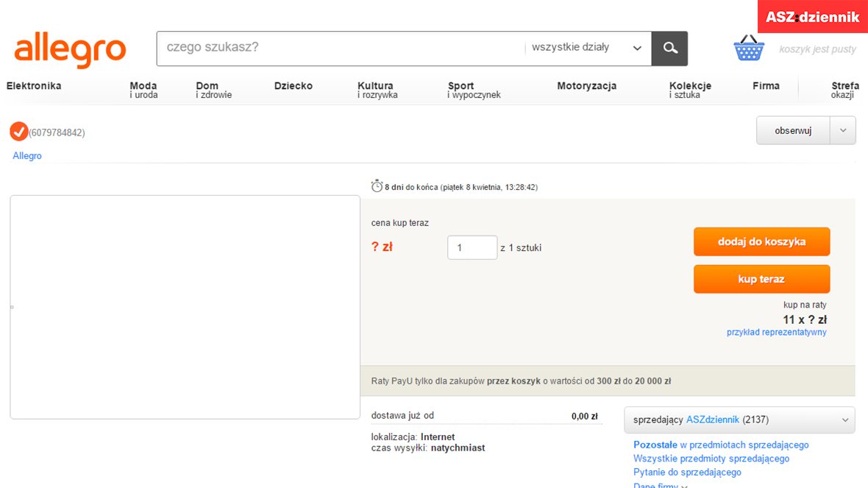Screen dimensions: 868x488
Task: Click the magnifying glass search button
Action: pyautogui.click(x=669, y=49)
